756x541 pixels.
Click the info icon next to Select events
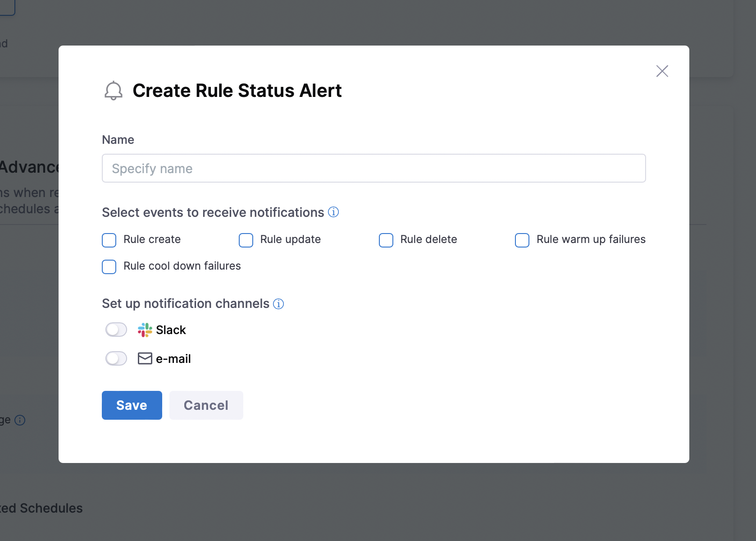click(333, 212)
